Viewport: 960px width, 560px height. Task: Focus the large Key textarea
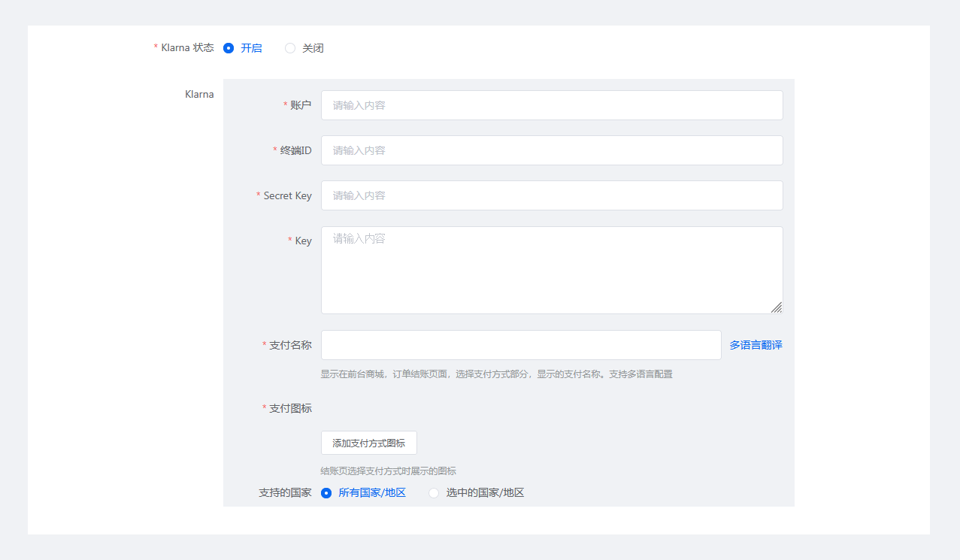(551, 269)
